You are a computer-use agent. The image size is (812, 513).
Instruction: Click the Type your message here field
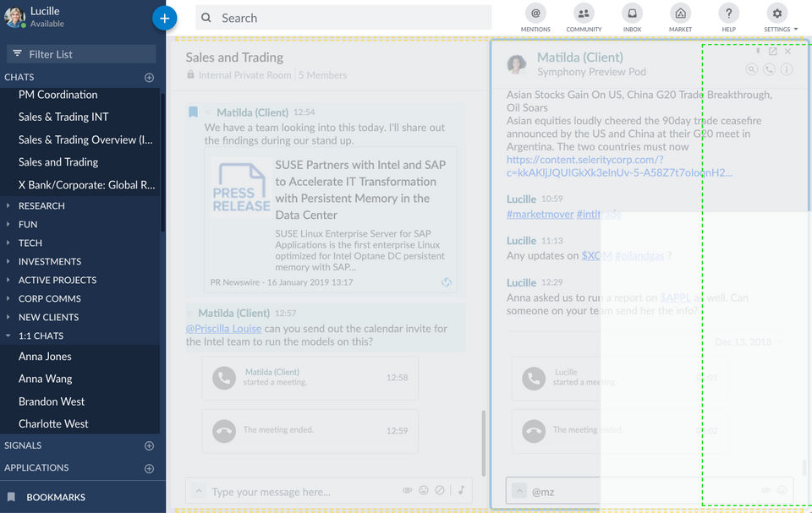pyautogui.click(x=271, y=492)
